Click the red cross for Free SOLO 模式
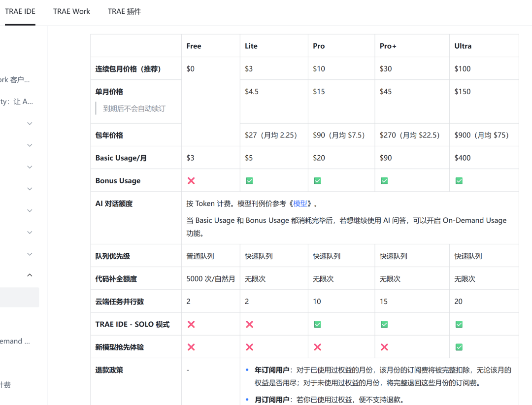Viewport: 532px width, 405px height. [191, 324]
